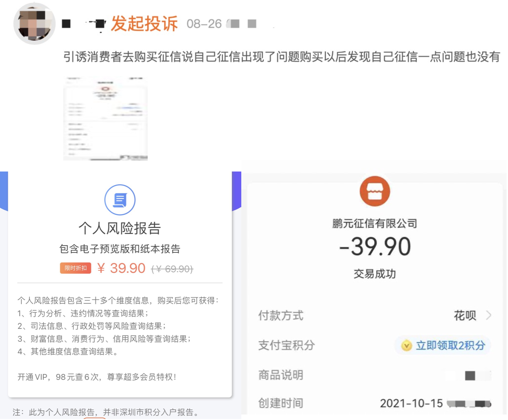
Task: Click the 08-26 complaint date
Action: click(204, 24)
